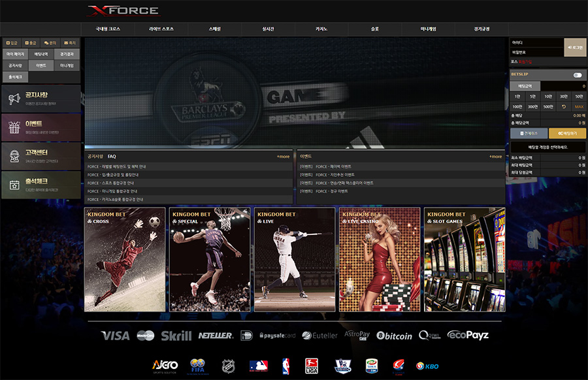The height and width of the screenshot is (380, 588).
Task: Open the Kingdom Bet & Slot Games thumbnail
Action: [x=465, y=259]
